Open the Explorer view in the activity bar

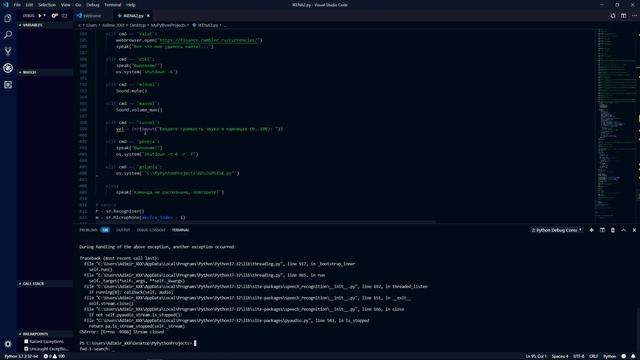(x=8, y=18)
